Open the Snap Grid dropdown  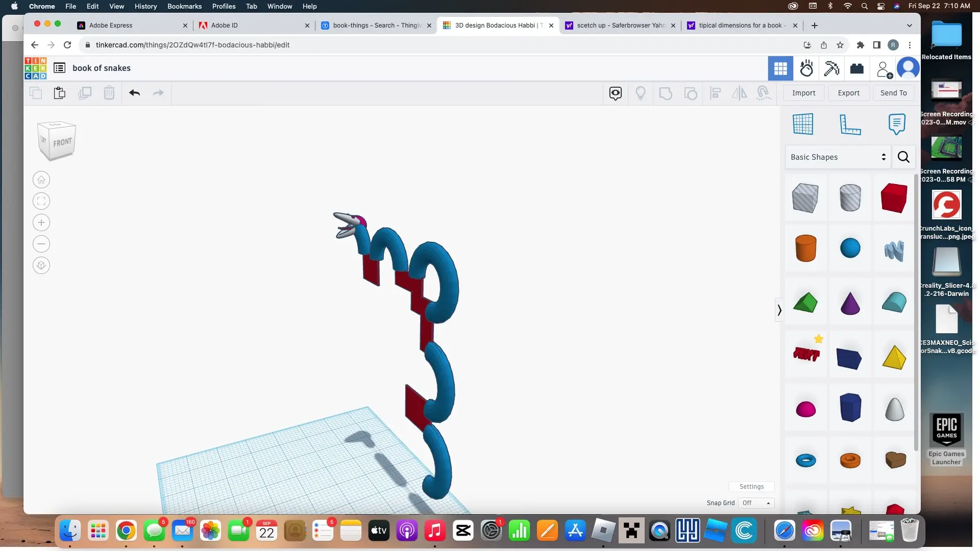click(x=756, y=503)
